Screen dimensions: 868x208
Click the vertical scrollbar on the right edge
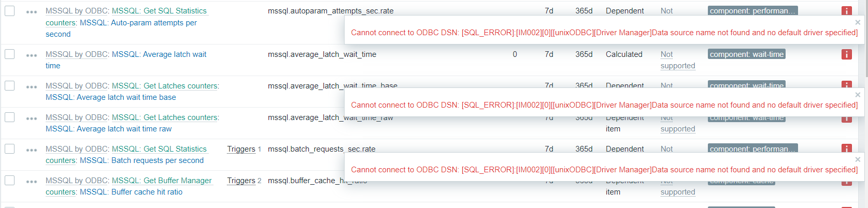(864, 103)
